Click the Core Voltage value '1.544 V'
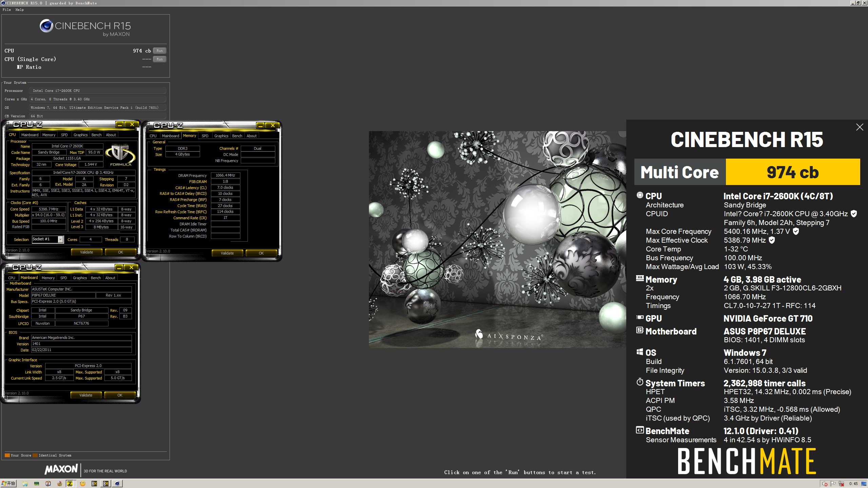868x488 pixels. 91,165
